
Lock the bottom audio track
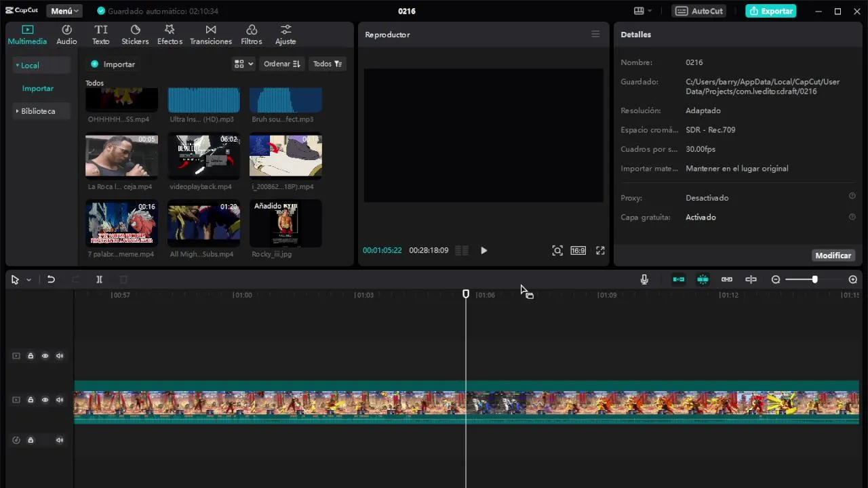pyautogui.click(x=31, y=440)
